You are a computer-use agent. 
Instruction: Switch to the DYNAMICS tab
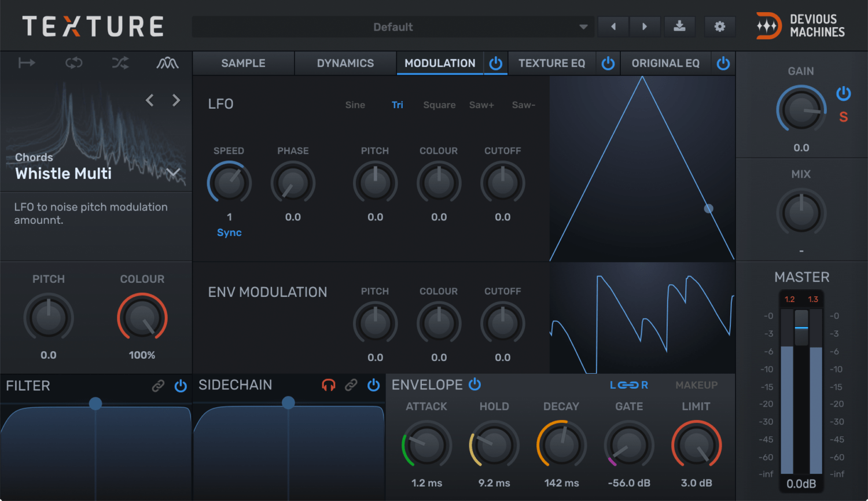(345, 63)
